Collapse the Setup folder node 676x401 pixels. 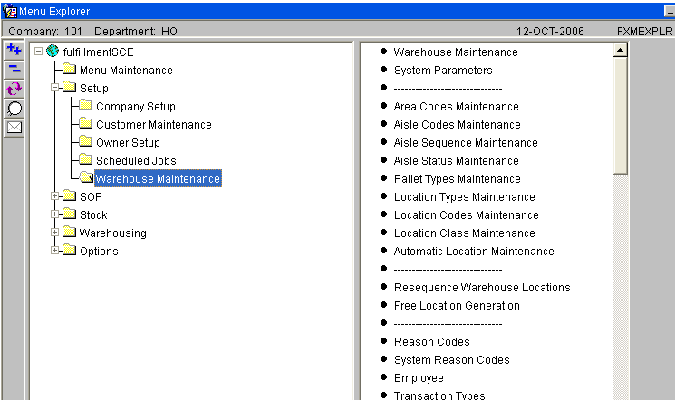tap(55, 88)
